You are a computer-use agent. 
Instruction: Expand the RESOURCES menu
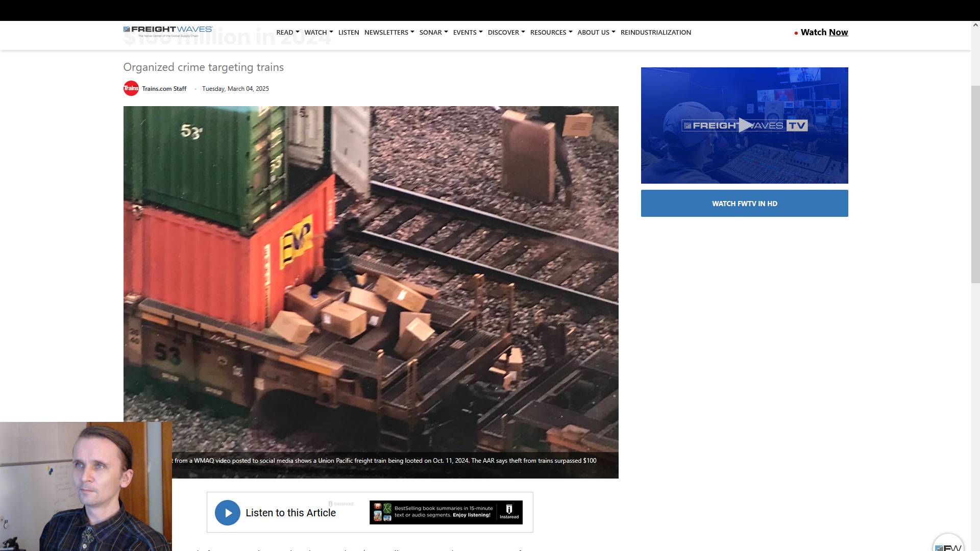(551, 32)
